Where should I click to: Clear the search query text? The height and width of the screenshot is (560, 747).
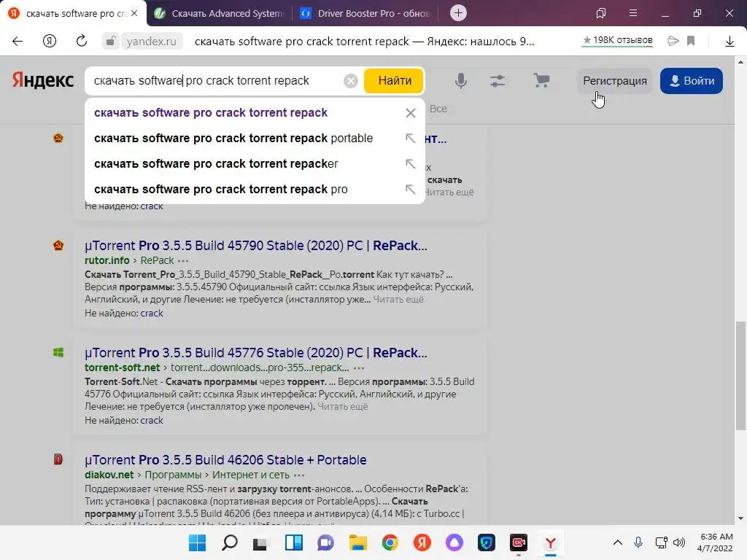pos(351,81)
